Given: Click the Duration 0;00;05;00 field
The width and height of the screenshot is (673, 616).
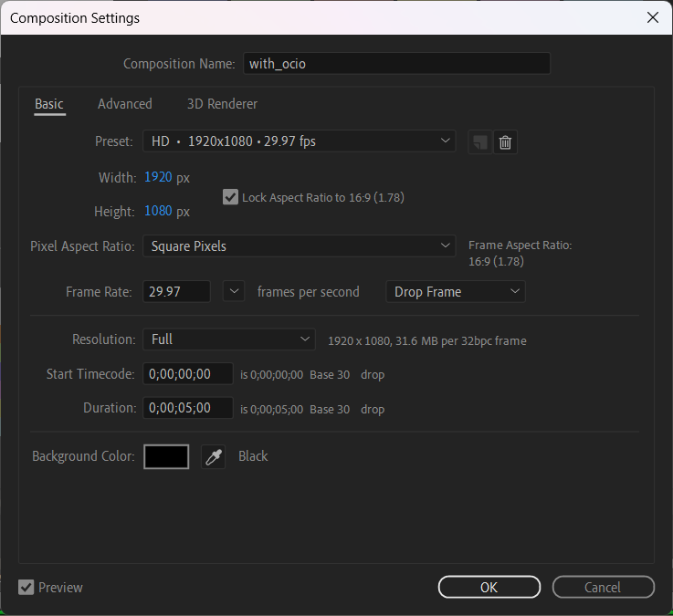Looking at the screenshot, I should coord(188,408).
